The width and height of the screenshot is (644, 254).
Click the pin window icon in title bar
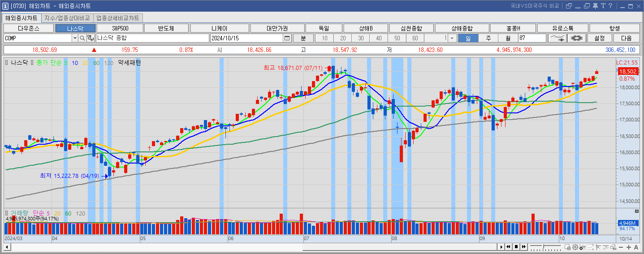(x=595, y=6)
